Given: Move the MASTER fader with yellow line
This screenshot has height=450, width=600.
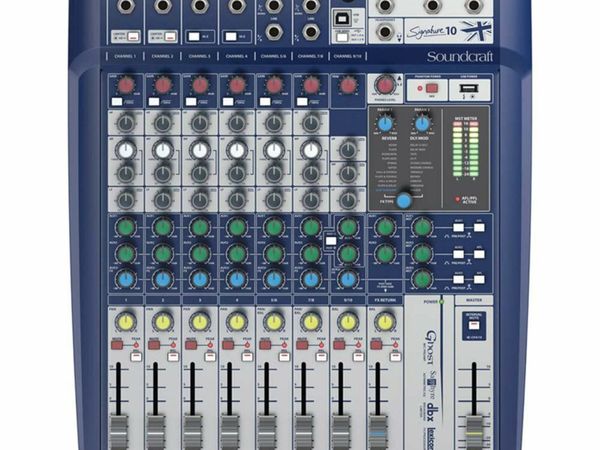Looking at the screenshot, I should [474, 433].
